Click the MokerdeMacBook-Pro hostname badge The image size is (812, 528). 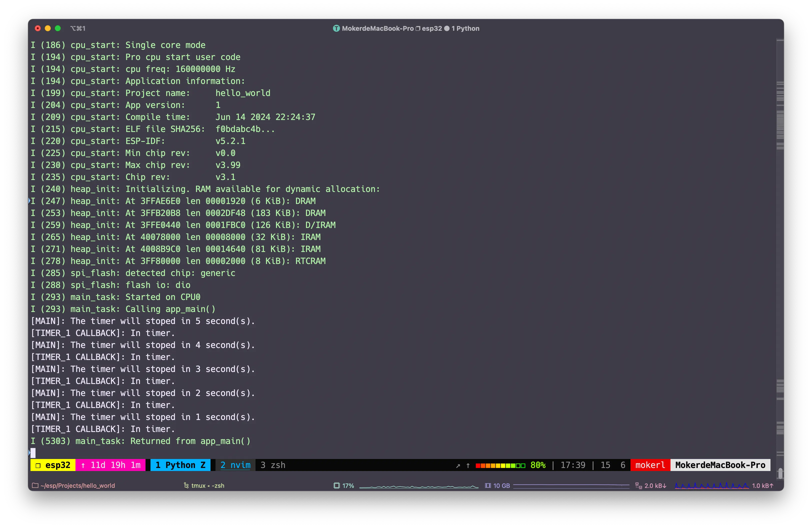pos(720,465)
